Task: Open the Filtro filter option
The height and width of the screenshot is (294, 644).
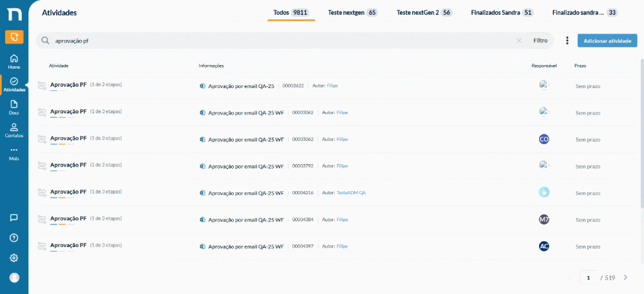Action: click(540, 41)
